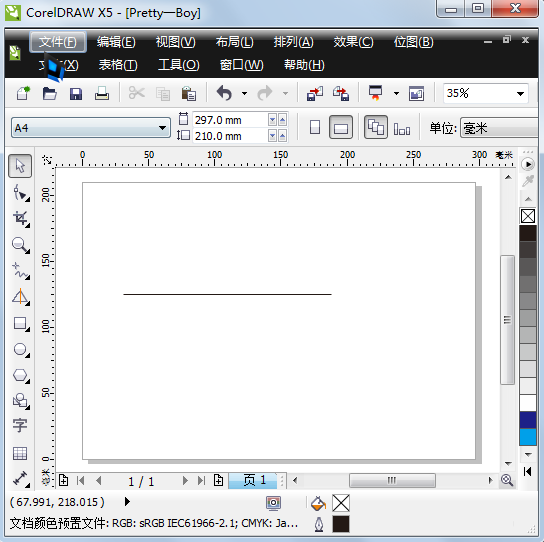Screen dimensions: 544x542
Task: Open the undo history dropdown arrow
Action: click(x=245, y=93)
